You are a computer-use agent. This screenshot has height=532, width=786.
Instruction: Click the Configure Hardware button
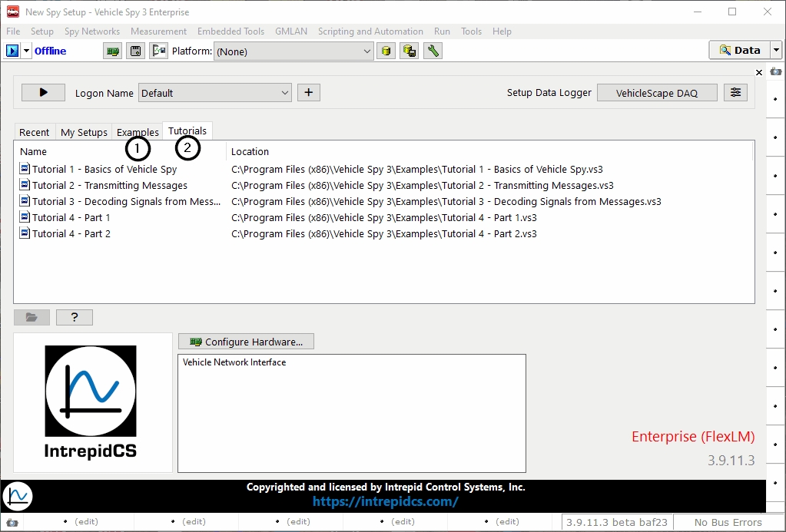(x=246, y=342)
